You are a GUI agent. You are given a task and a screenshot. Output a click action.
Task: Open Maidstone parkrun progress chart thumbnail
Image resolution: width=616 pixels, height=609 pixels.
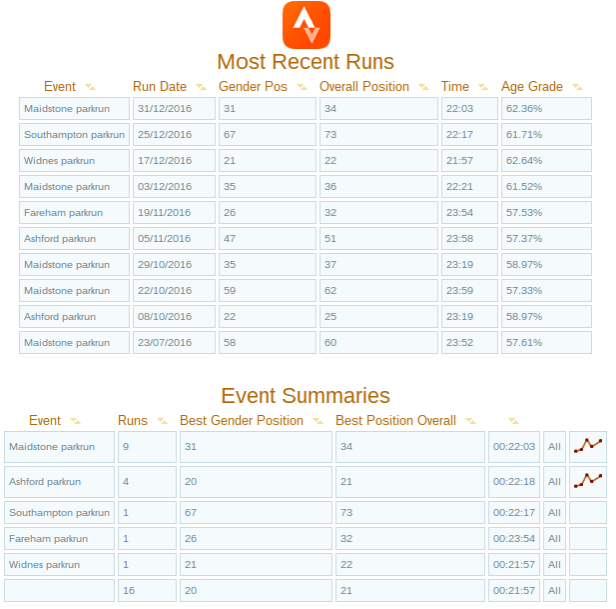click(588, 447)
